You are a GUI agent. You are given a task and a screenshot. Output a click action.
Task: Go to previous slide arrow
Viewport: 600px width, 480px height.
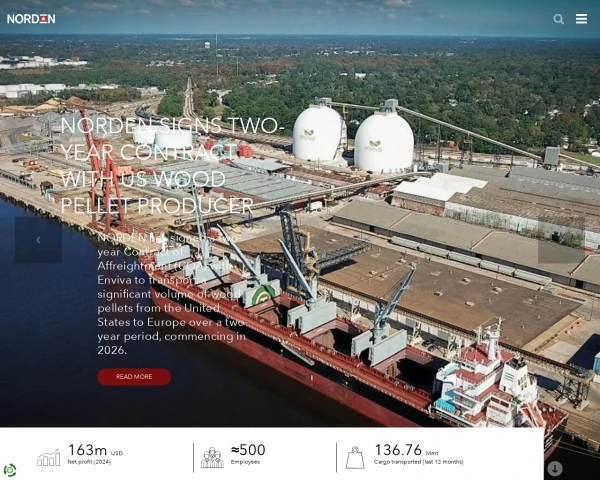pos(38,240)
